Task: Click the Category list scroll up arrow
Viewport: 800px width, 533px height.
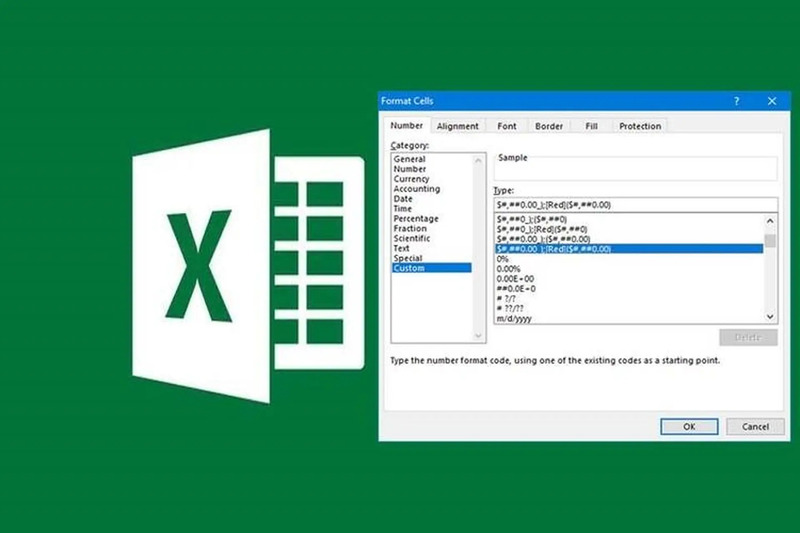Action: click(x=478, y=161)
